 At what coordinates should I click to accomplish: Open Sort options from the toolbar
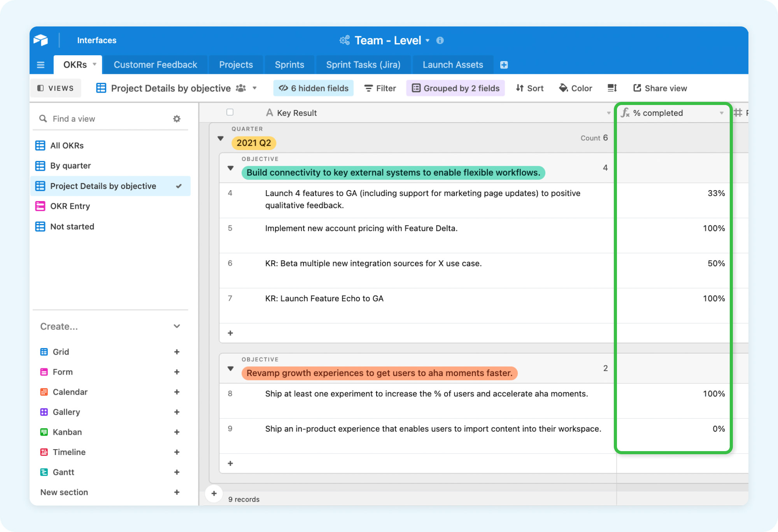(x=520, y=88)
